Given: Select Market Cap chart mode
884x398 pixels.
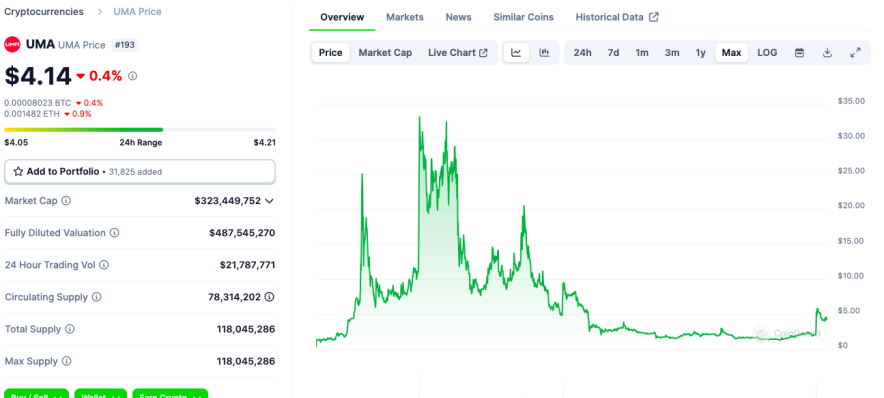Looking at the screenshot, I should point(385,53).
